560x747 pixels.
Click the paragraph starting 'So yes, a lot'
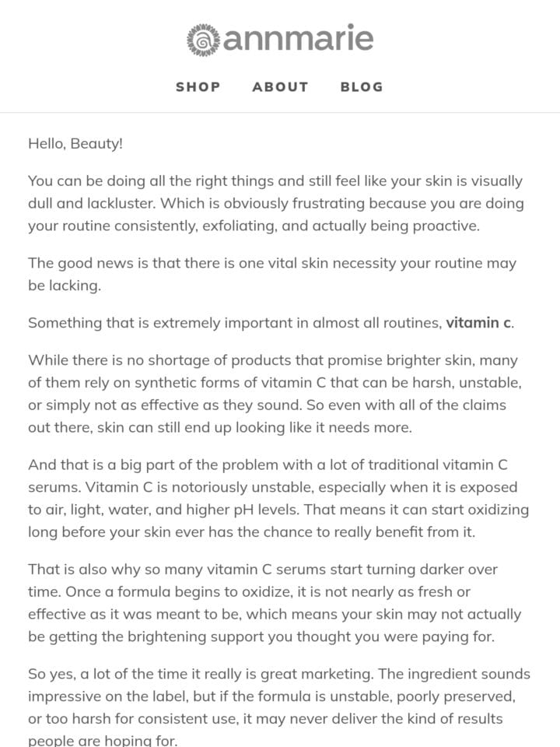click(x=279, y=707)
